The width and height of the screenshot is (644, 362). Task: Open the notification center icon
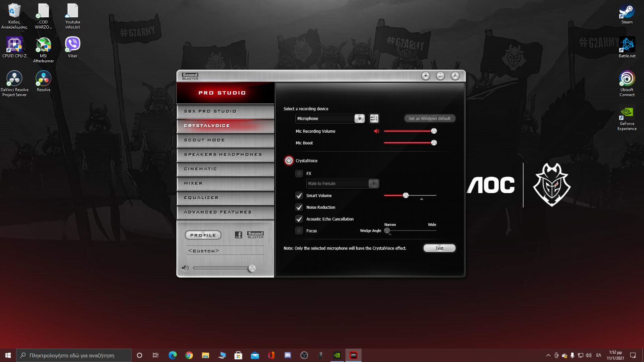tap(633, 355)
